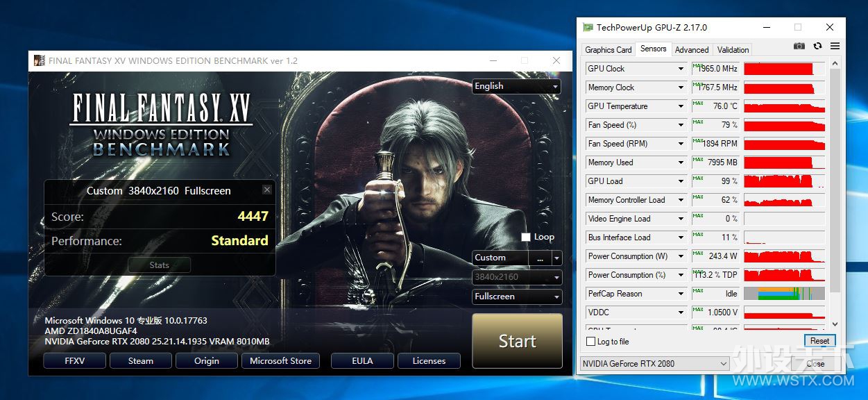Expand the PerfCap Reason sensor dropdown
Image resolution: width=868 pixels, height=400 pixels.
pos(681,294)
